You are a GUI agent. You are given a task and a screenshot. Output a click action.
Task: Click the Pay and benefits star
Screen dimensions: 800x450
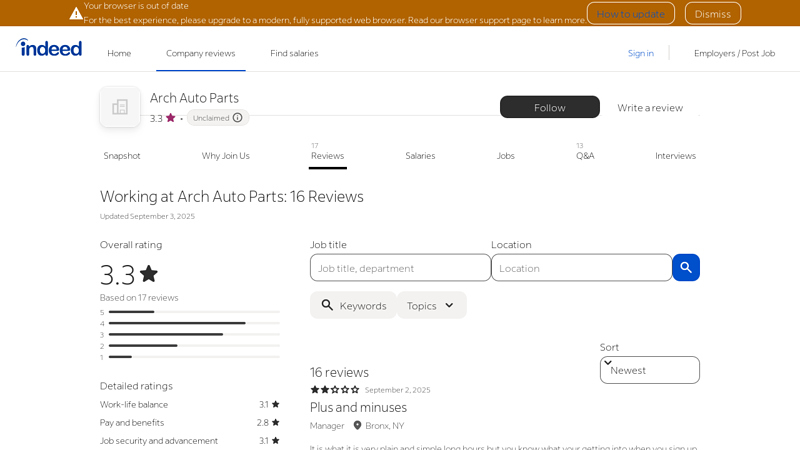click(276, 422)
